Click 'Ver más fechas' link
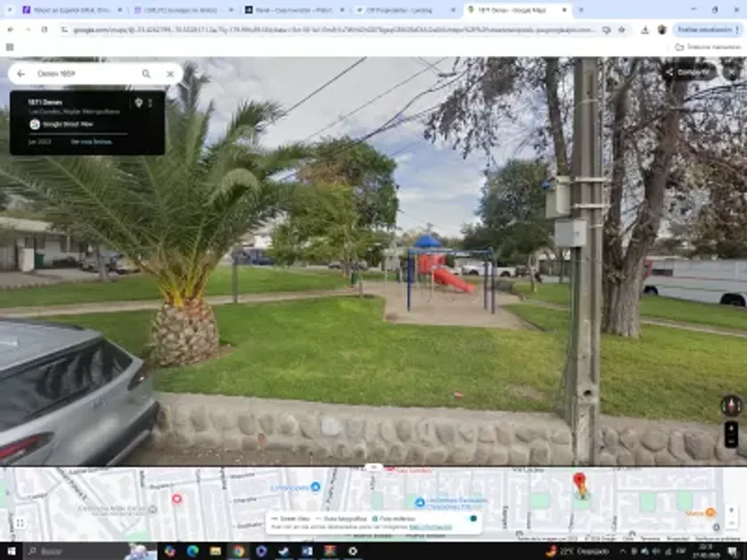747x560 pixels. click(x=92, y=141)
